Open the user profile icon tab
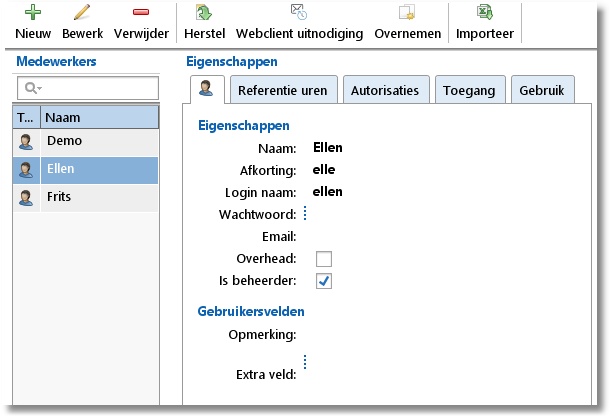This screenshot has height=419, width=611. (x=207, y=90)
